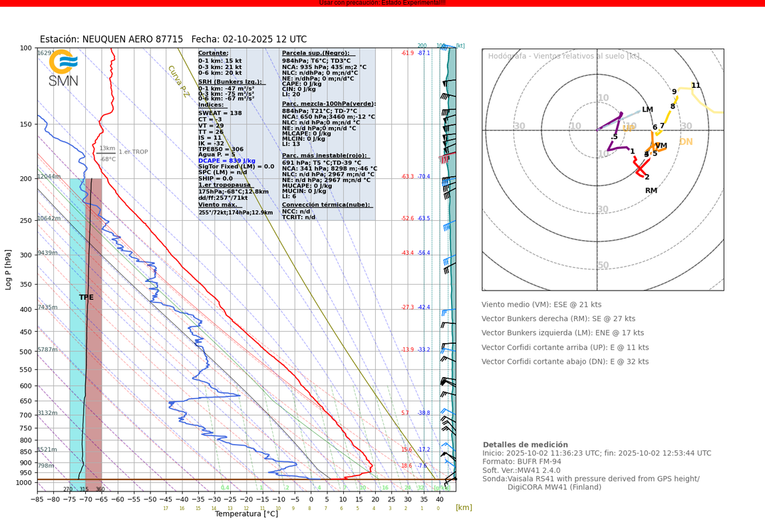The width and height of the screenshot is (765, 532).
Task: Select the '0-6 km: 20 kt' shear value
Action: tap(220, 72)
